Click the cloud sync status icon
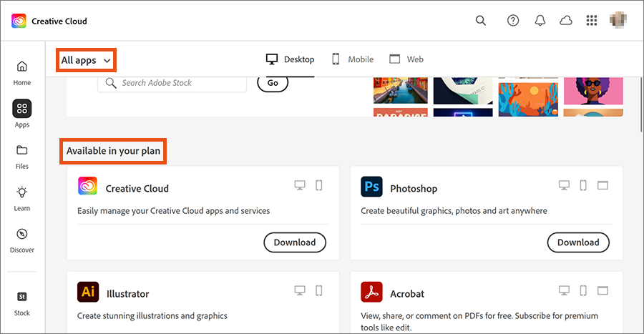The width and height of the screenshot is (644, 334). [566, 21]
